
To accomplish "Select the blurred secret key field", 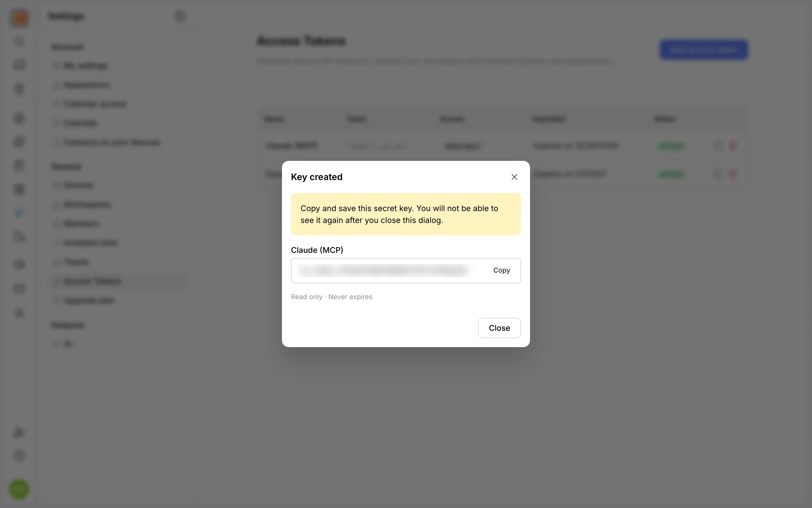I will click(x=406, y=271).
